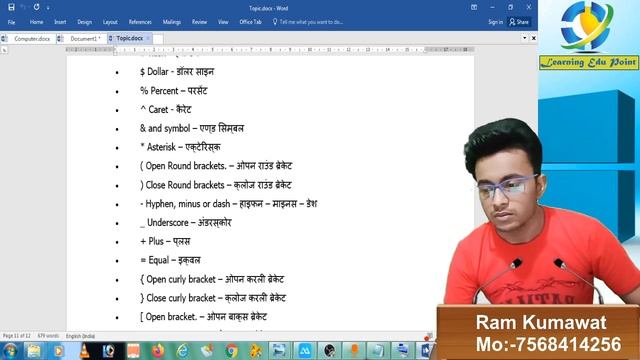Click 'English (India)' language in status bar
The width and height of the screenshot is (640, 360).
80,336
